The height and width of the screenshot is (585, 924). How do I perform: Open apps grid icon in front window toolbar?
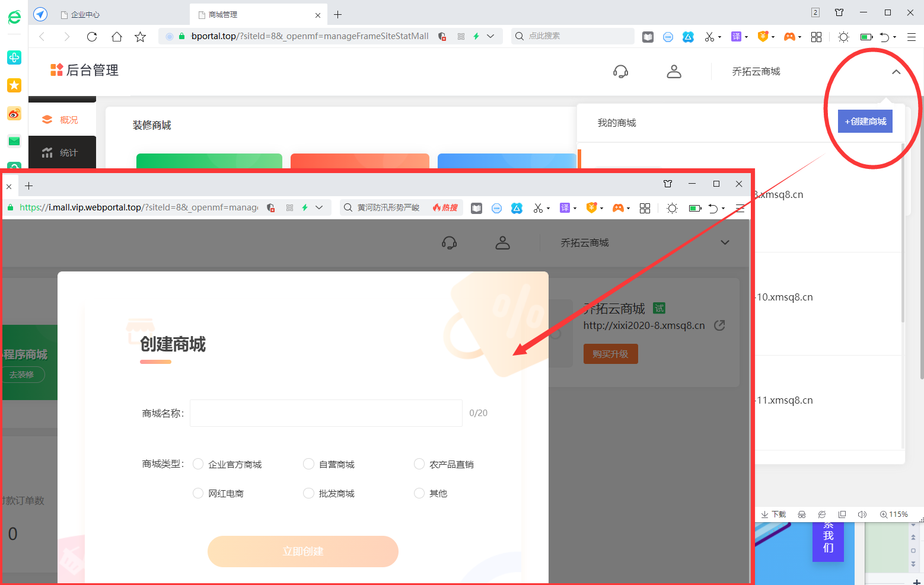(645, 208)
